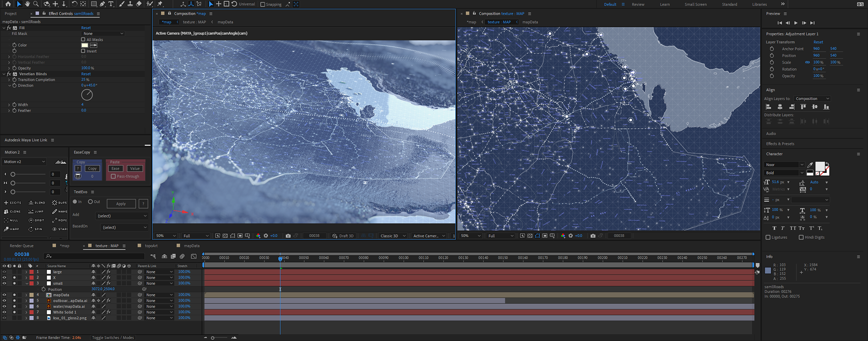Select the Hand tool in the toolbar
This screenshot has height=341, width=868.
[x=27, y=4]
